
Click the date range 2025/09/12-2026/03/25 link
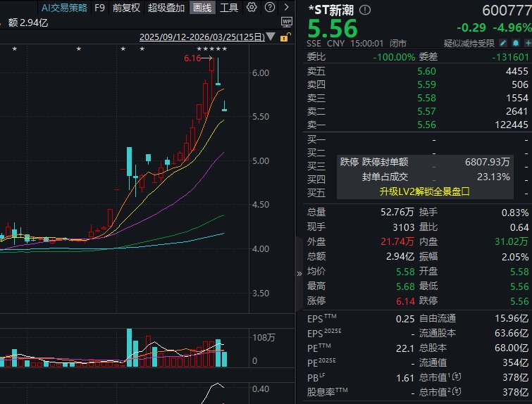pos(202,37)
